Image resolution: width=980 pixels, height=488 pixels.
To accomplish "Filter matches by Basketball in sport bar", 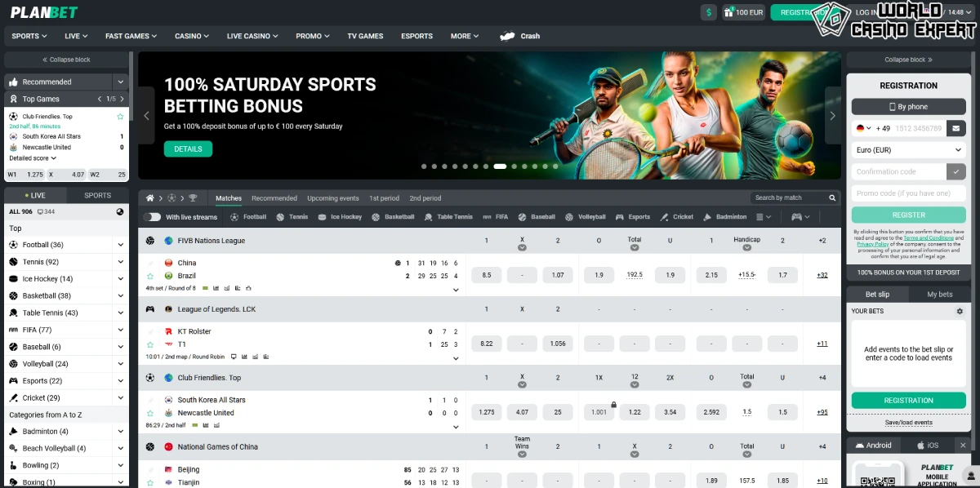I will click(x=393, y=217).
